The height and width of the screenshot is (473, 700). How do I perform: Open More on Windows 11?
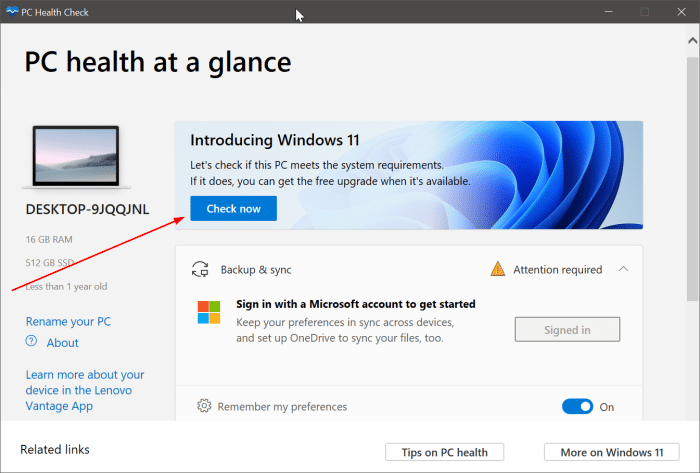pos(612,452)
